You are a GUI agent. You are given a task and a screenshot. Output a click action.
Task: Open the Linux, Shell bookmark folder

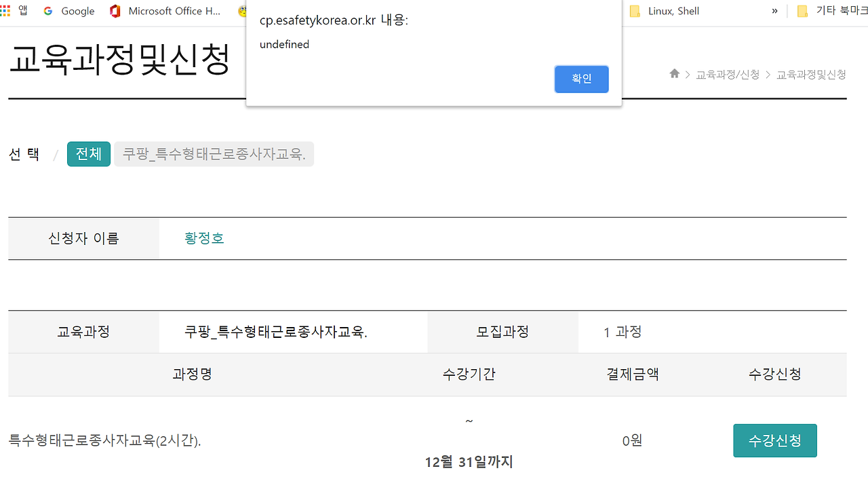(665, 11)
